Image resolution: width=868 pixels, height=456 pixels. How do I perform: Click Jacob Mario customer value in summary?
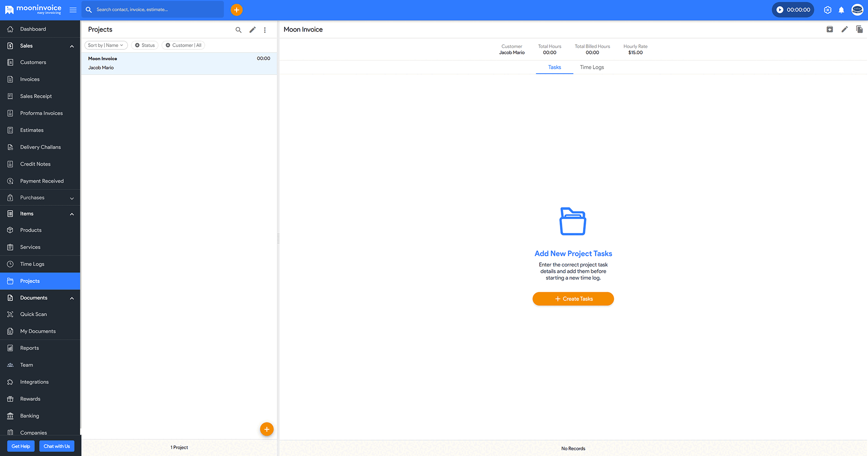[x=512, y=52]
